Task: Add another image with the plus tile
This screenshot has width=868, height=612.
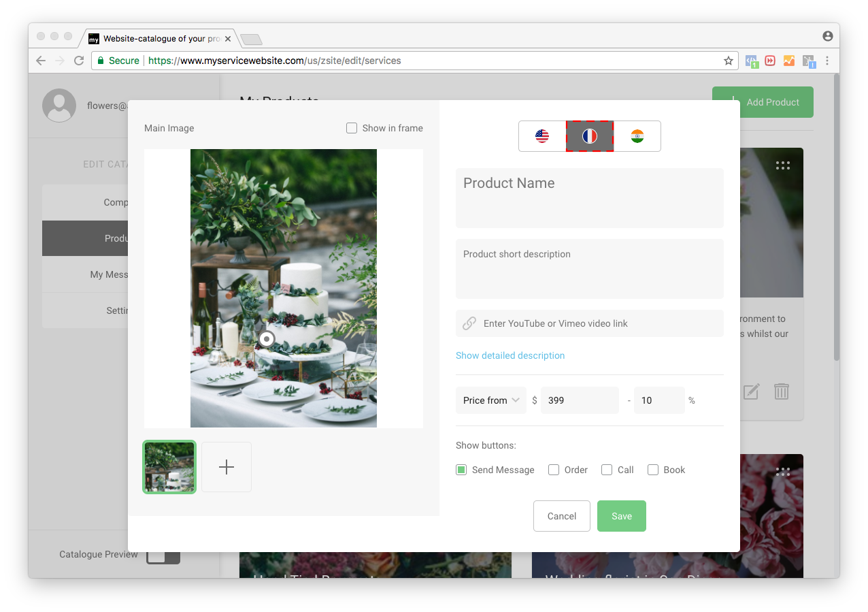Action: [227, 467]
